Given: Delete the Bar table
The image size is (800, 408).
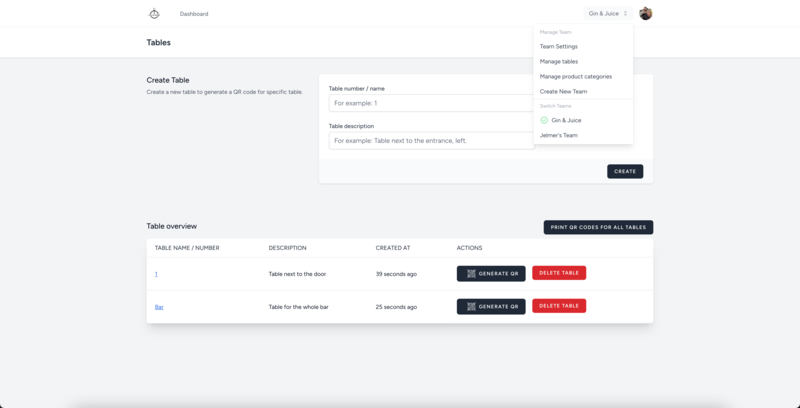Looking at the screenshot, I should [x=559, y=306].
